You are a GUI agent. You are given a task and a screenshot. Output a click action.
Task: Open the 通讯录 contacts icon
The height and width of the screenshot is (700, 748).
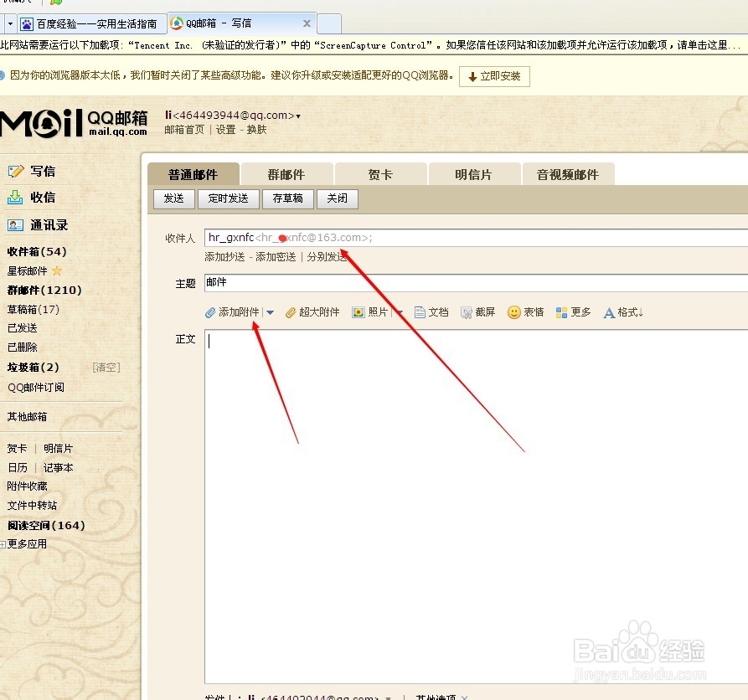[17, 224]
